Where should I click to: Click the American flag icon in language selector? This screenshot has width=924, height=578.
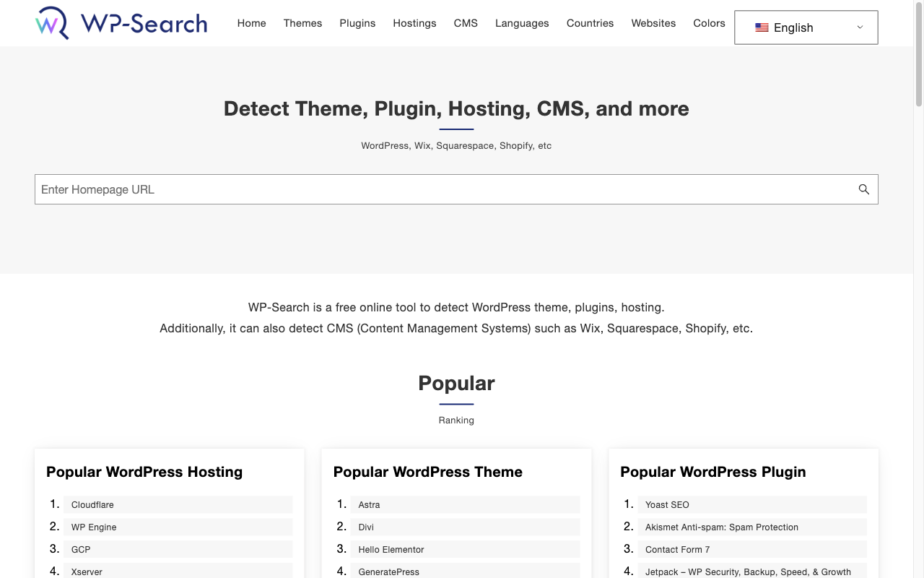(x=762, y=27)
